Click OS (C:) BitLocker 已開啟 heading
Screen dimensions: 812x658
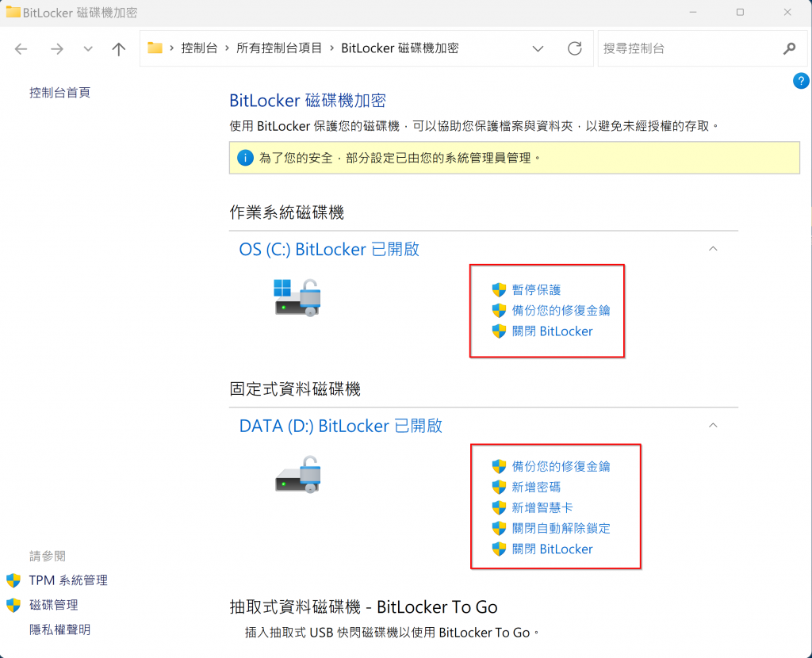click(x=329, y=250)
